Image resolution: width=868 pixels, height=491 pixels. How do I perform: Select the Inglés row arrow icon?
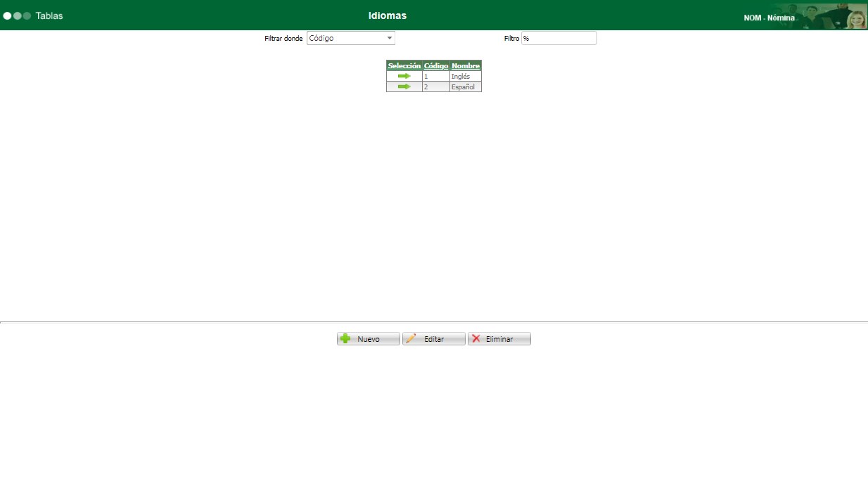404,76
